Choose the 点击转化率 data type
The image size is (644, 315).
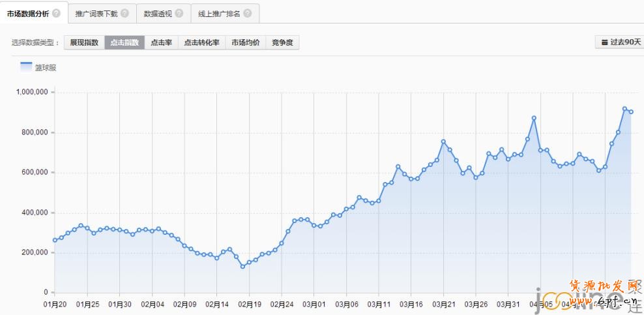click(201, 42)
